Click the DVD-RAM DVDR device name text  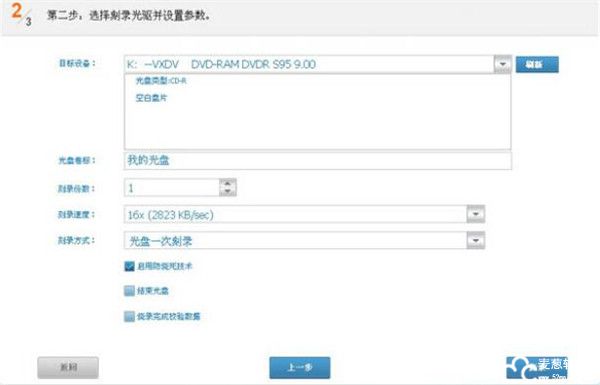tap(253, 64)
